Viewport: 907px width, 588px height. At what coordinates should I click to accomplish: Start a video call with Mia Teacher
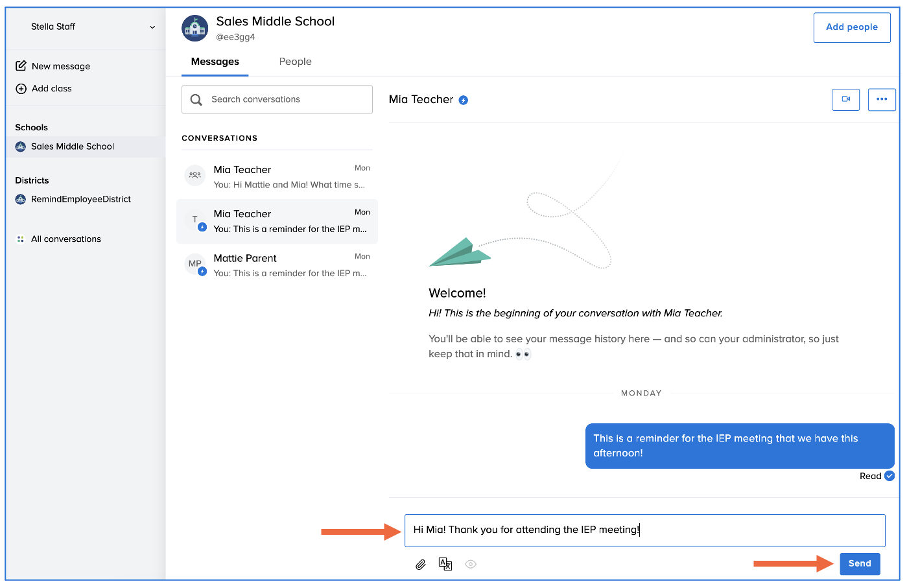coord(845,99)
